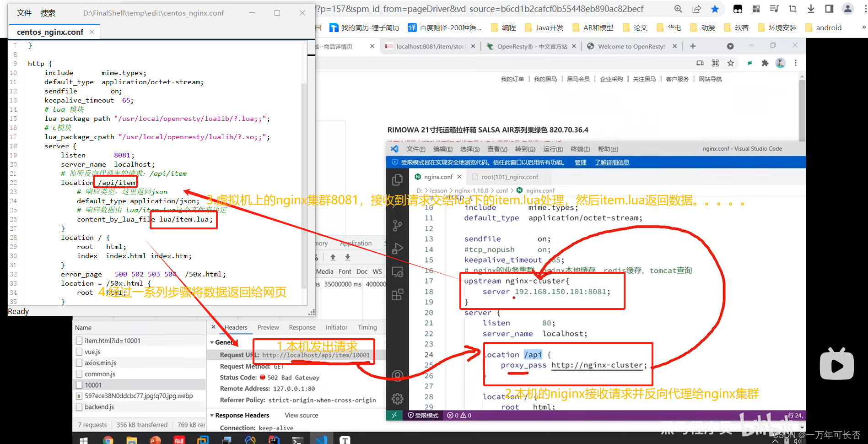Open the browser downloads icon

point(811,9)
